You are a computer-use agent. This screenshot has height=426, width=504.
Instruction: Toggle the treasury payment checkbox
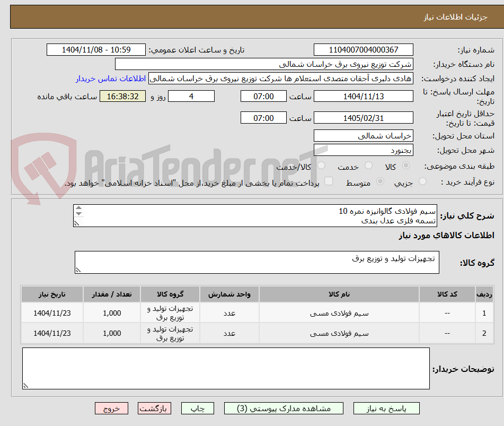pos(328,181)
